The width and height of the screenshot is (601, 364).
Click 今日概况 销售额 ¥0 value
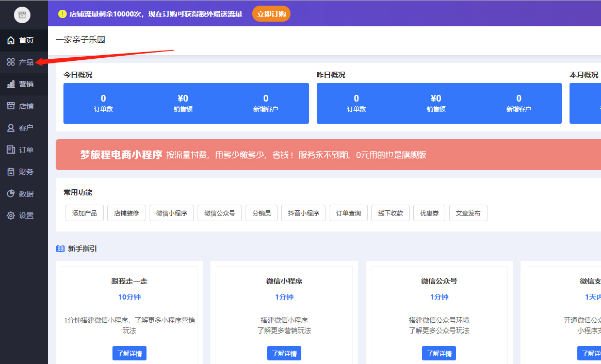[183, 98]
